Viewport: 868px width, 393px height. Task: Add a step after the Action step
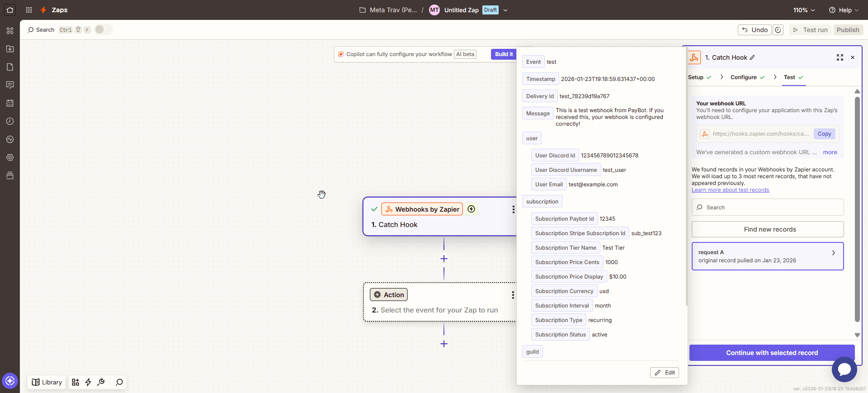(444, 344)
